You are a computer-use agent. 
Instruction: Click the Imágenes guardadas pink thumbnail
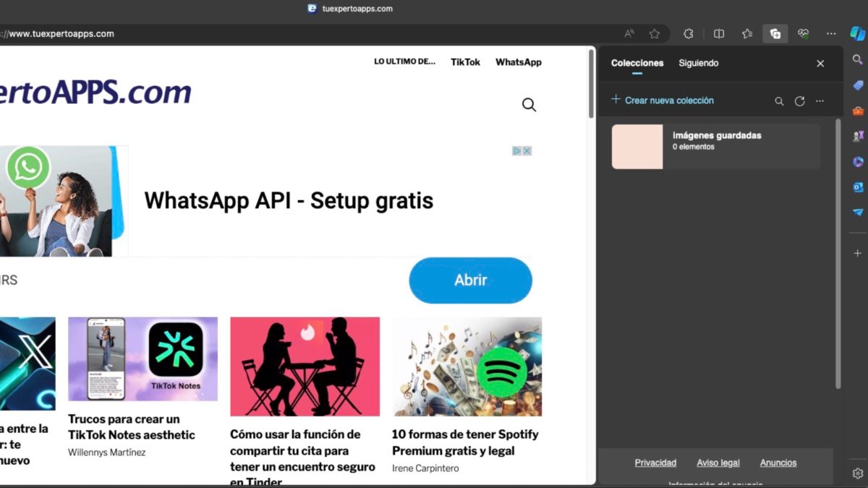637,147
